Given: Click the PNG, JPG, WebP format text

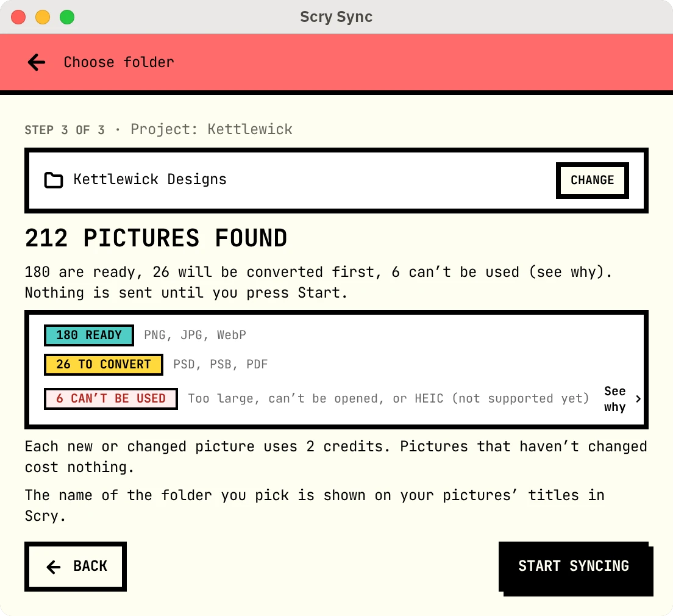Looking at the screenshot, I should (195, 335).
